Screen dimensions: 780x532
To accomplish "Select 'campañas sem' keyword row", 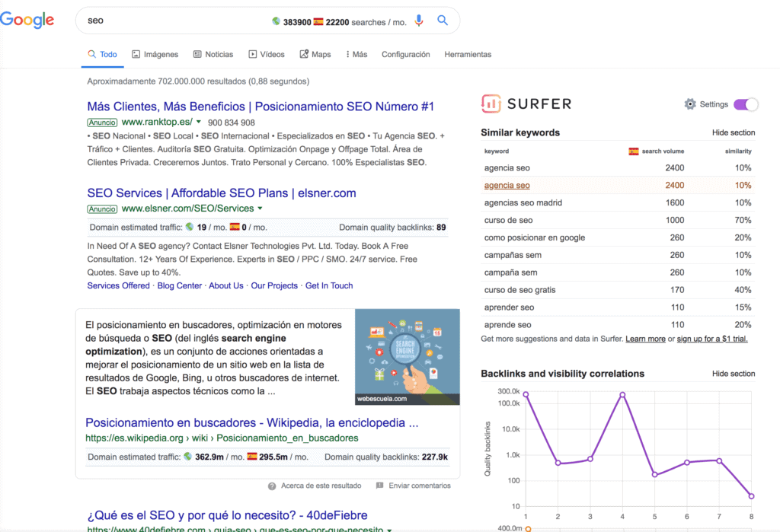I will point(618,255).
